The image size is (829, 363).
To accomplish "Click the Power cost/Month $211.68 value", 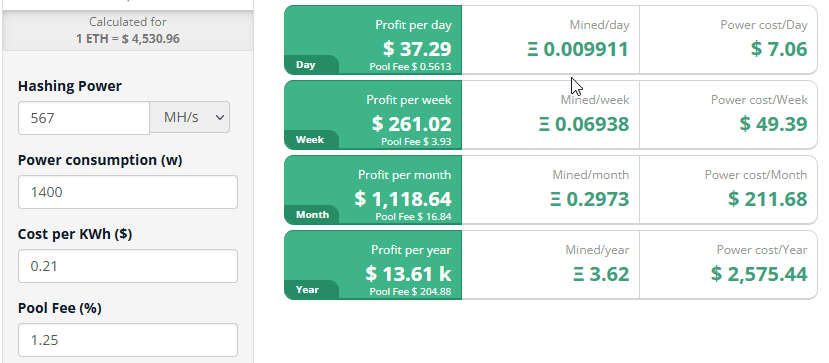I will click(768, 199).
